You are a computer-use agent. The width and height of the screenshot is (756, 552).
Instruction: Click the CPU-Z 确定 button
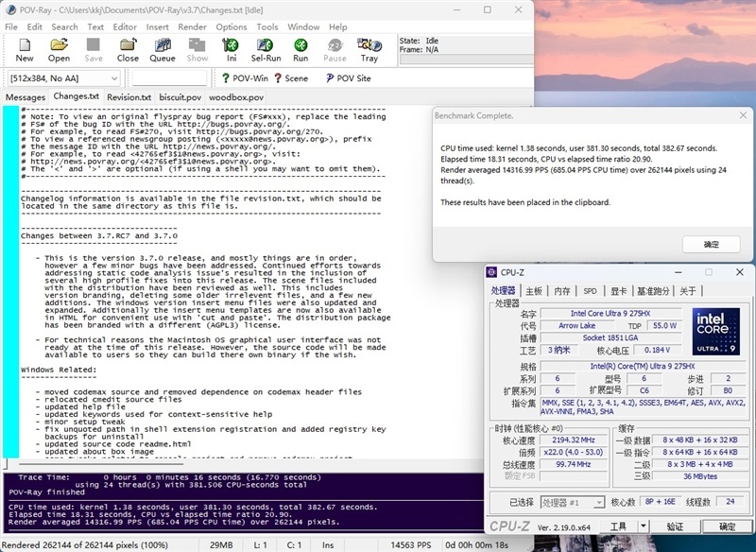point(727,526)
